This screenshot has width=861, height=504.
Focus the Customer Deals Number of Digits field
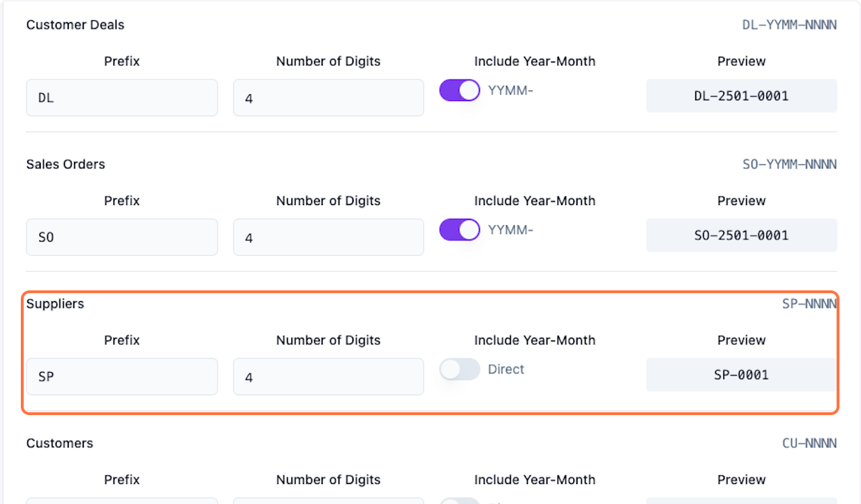[328, 98]
